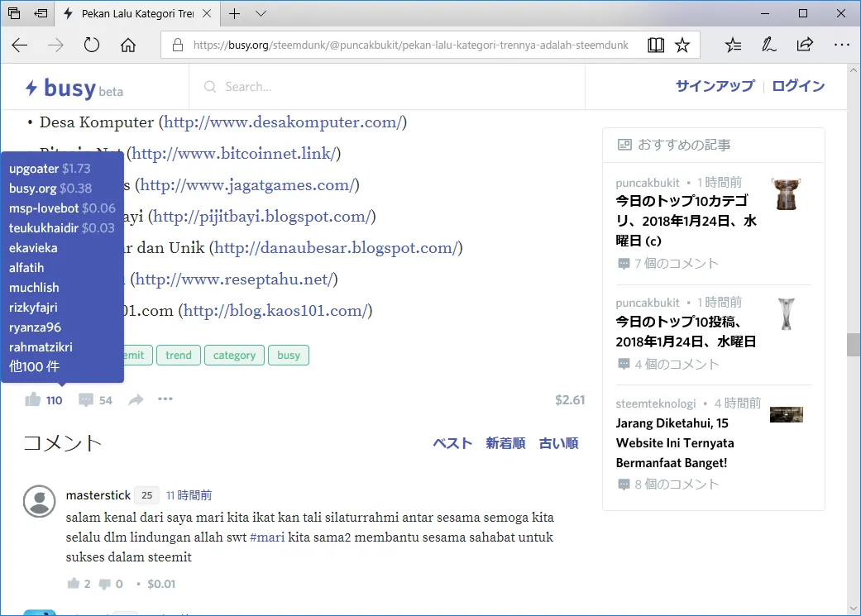Open pijitbayi.blogspot.com link
This screenshot has height=616, width=861.
click(262, 217)
